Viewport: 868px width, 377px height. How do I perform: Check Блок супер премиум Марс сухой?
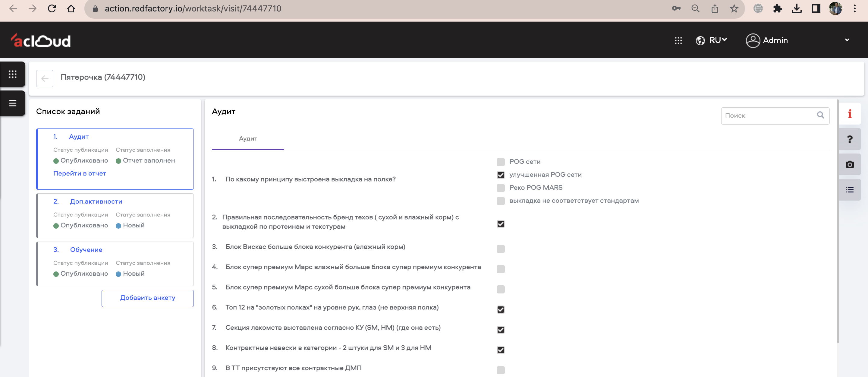tap(500, 289)
